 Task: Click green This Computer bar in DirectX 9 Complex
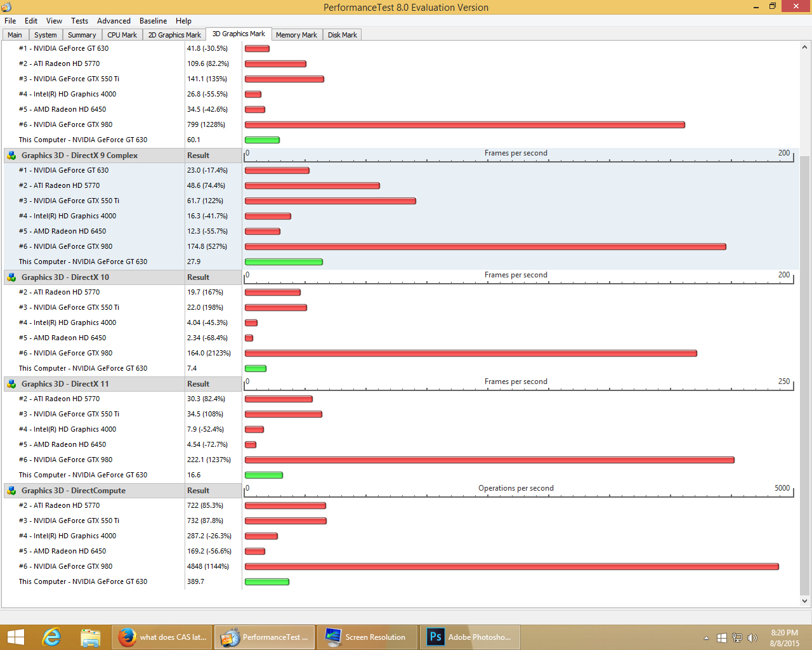(x=284, y=262)
